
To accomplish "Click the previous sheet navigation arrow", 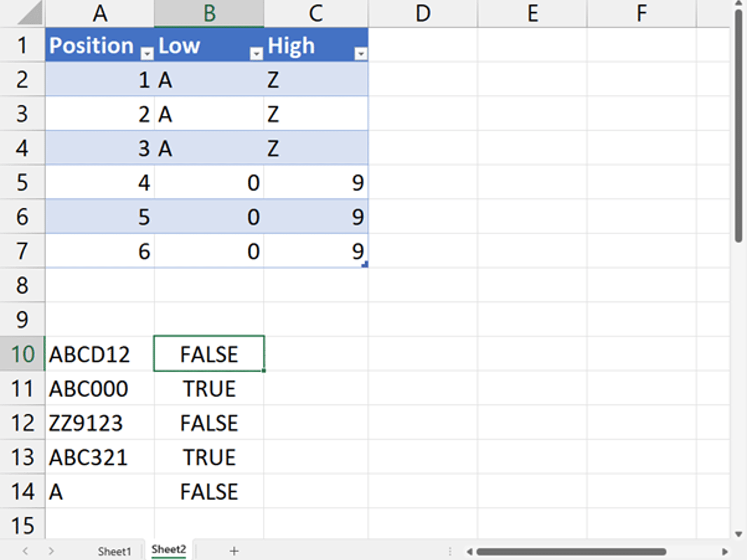I will point(26,551).
